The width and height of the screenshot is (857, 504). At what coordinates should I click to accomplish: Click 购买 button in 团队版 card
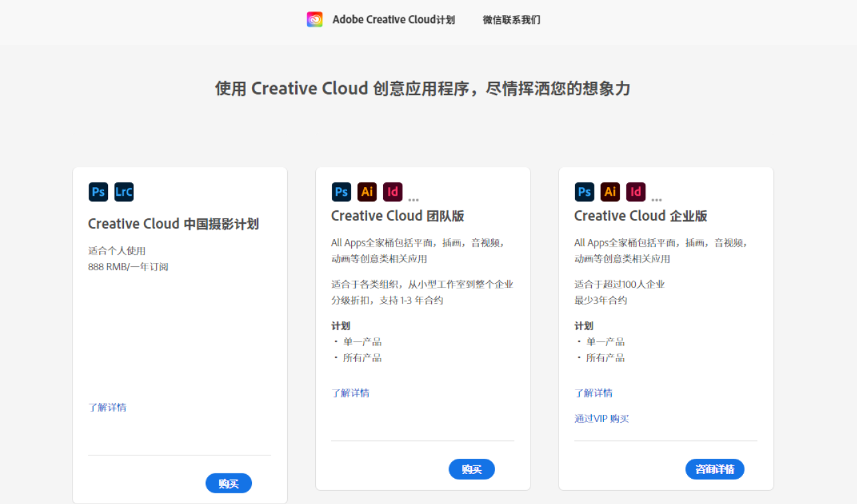click(472, 469)
